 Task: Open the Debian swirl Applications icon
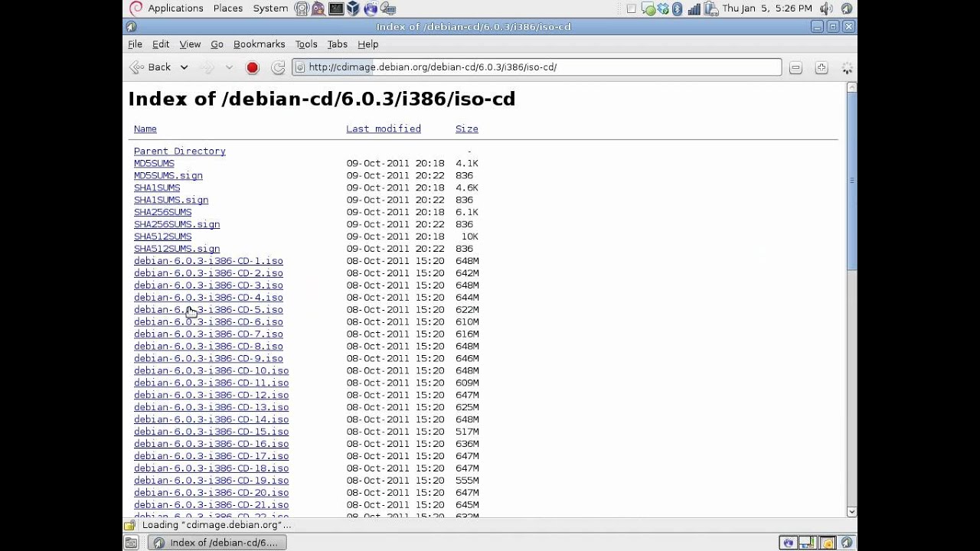(x=136, y=8)
